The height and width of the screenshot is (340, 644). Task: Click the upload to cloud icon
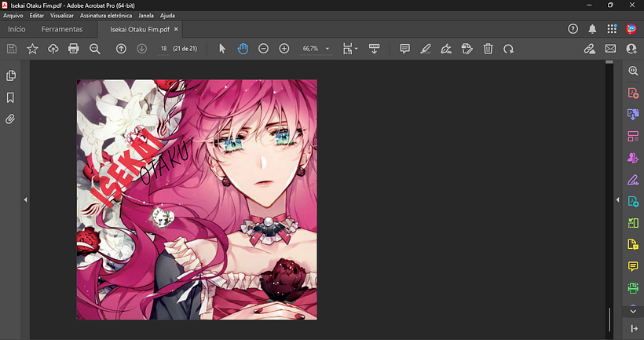click(53, 49)
